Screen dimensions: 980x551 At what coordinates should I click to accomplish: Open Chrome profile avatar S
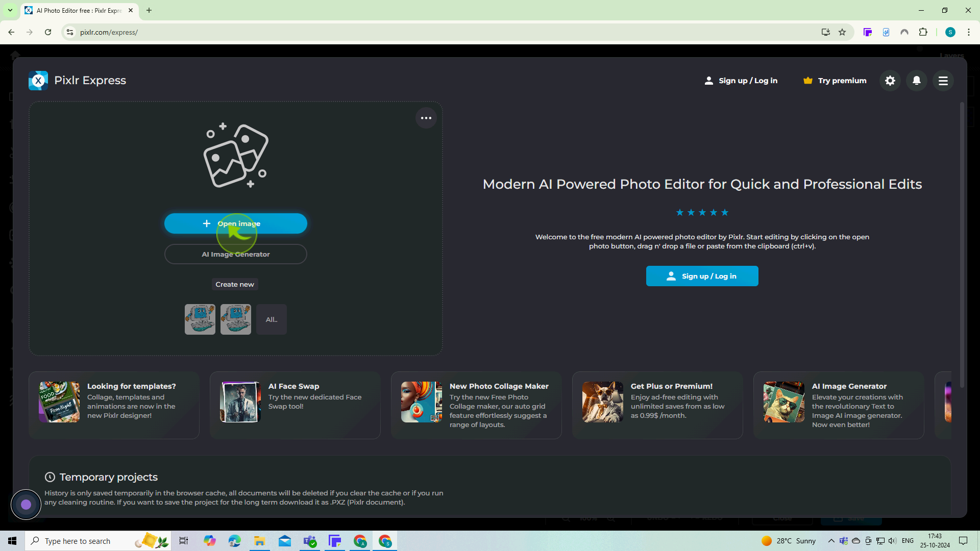coord(950,32)
